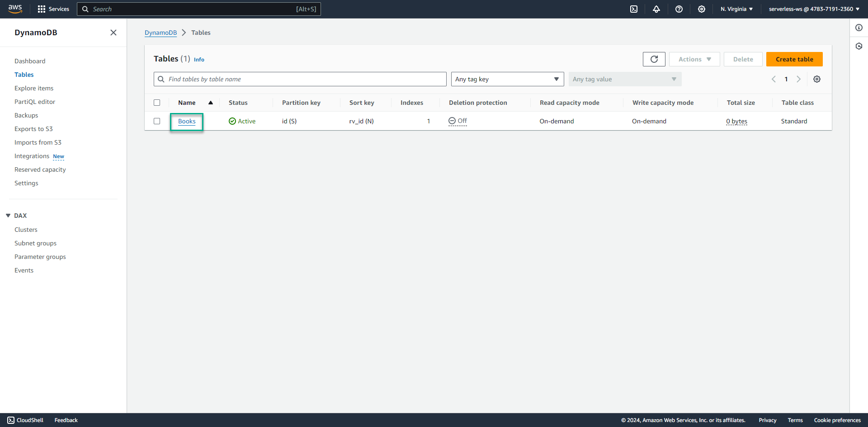The image size is (868, 427).
Task: Open the Books table link
Action: coord(187,121)
